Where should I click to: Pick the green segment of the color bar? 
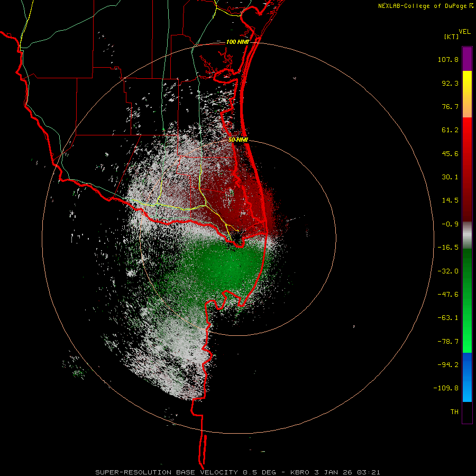[x=467, y=301]
